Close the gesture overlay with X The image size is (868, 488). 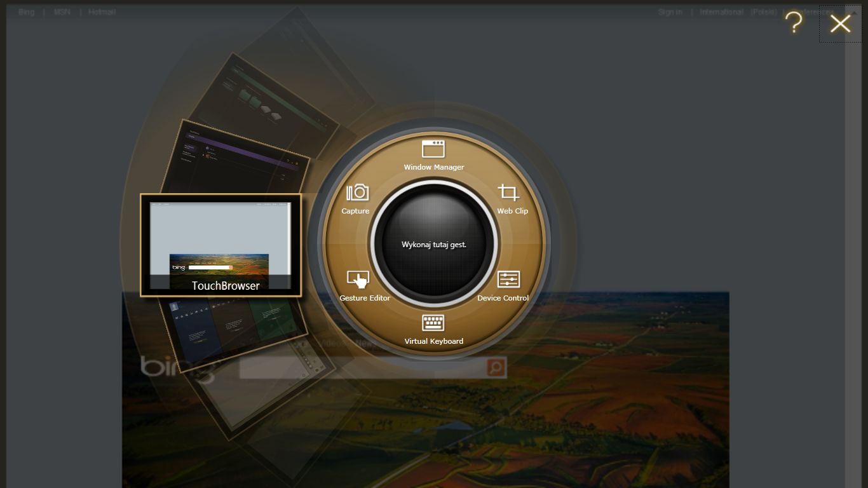click(840, 24)
